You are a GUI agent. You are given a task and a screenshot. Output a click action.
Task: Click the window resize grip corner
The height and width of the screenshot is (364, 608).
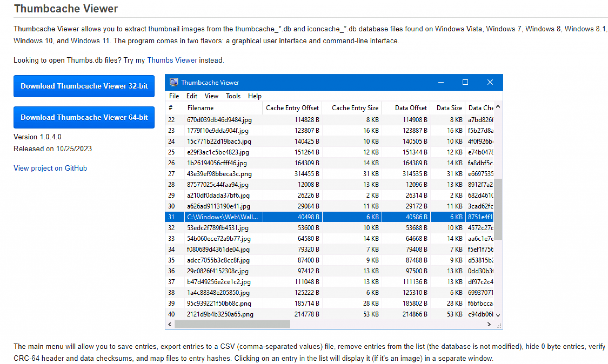(x=499, y=326)
